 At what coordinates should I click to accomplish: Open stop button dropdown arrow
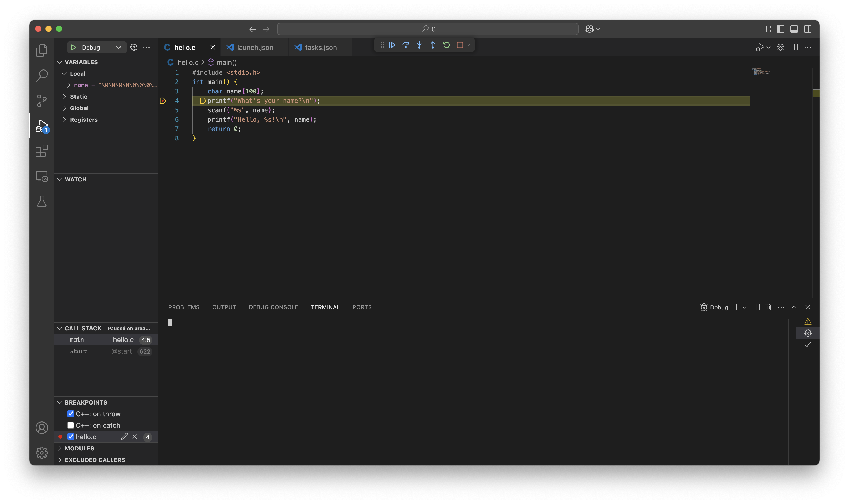pos(468,45)
